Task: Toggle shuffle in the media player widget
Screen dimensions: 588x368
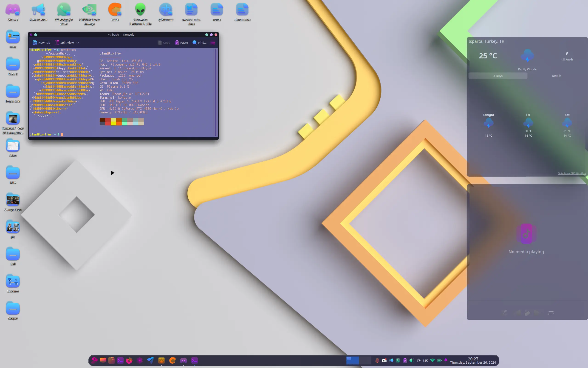Action: click(505, 313)
